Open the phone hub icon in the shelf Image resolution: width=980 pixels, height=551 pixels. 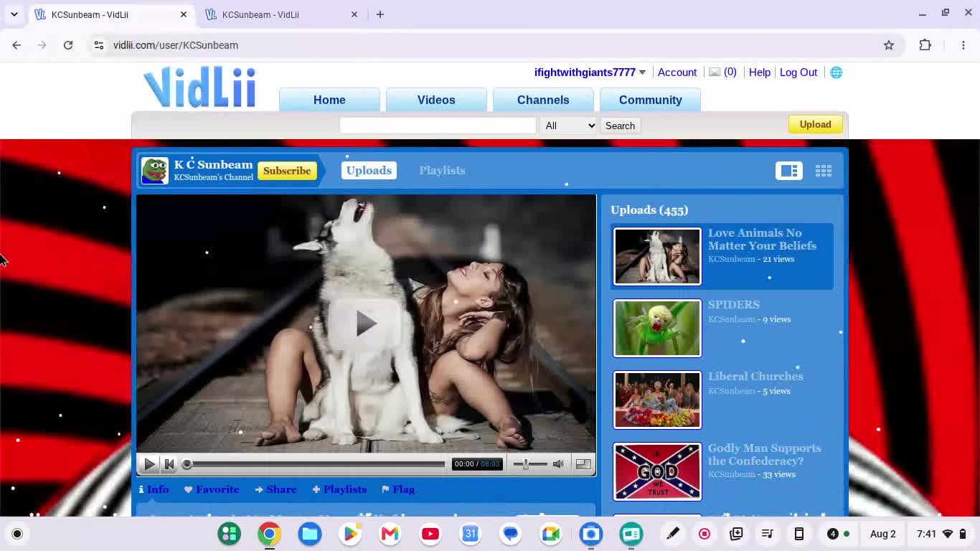click(x=799, y=534)
